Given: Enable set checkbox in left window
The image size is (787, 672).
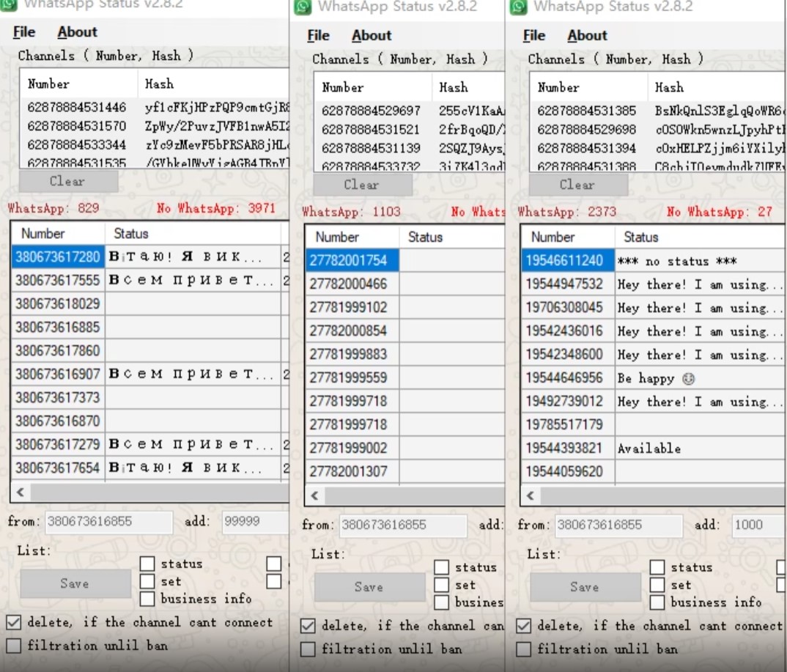Looking at the screenshot, I should point(147,581).
